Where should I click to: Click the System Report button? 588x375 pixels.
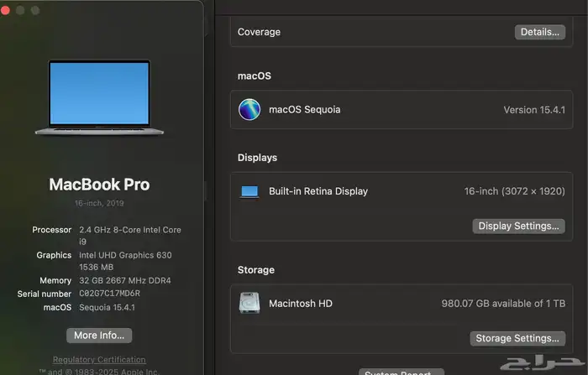pyautogui.click(x=401, y=372)
